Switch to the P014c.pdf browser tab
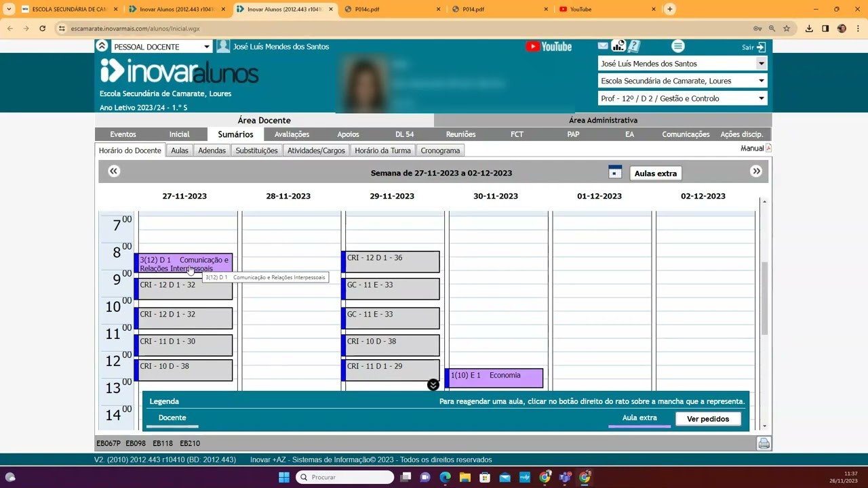Image resolution: width=868 pixels, height=488 pixels. (393, 9)
